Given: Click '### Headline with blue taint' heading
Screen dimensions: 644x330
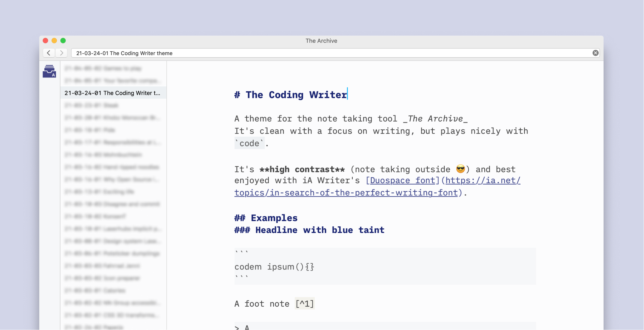Looking at the screenshot, I should click(309, 230).
